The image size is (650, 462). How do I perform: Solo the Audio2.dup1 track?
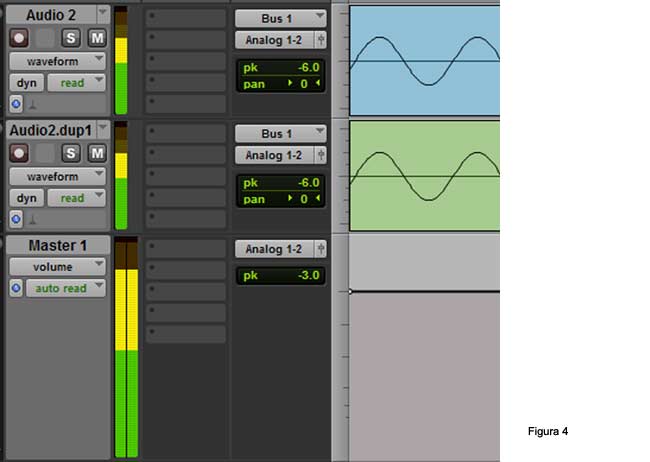[71, 153]
